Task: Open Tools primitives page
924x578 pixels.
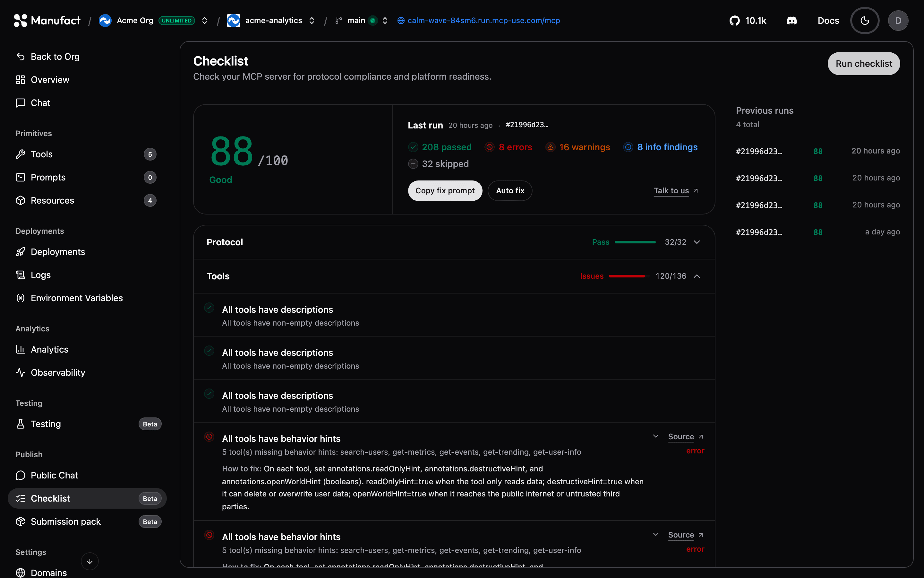Action: tap(87, 154)
